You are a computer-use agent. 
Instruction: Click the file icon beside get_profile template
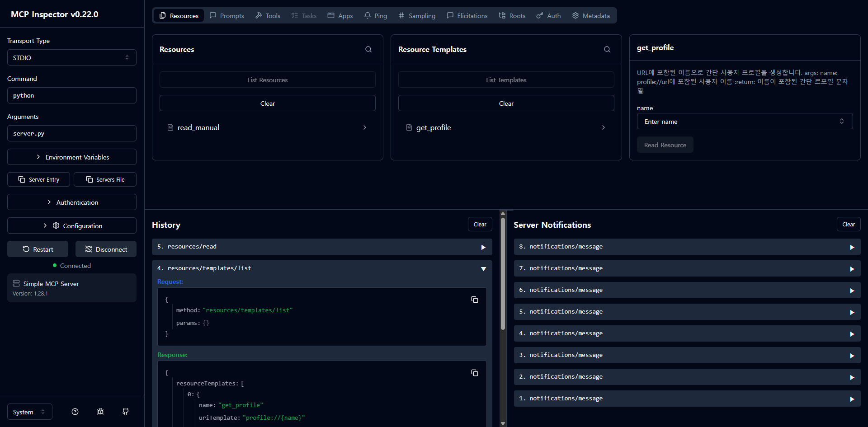(x=409, y=127)
